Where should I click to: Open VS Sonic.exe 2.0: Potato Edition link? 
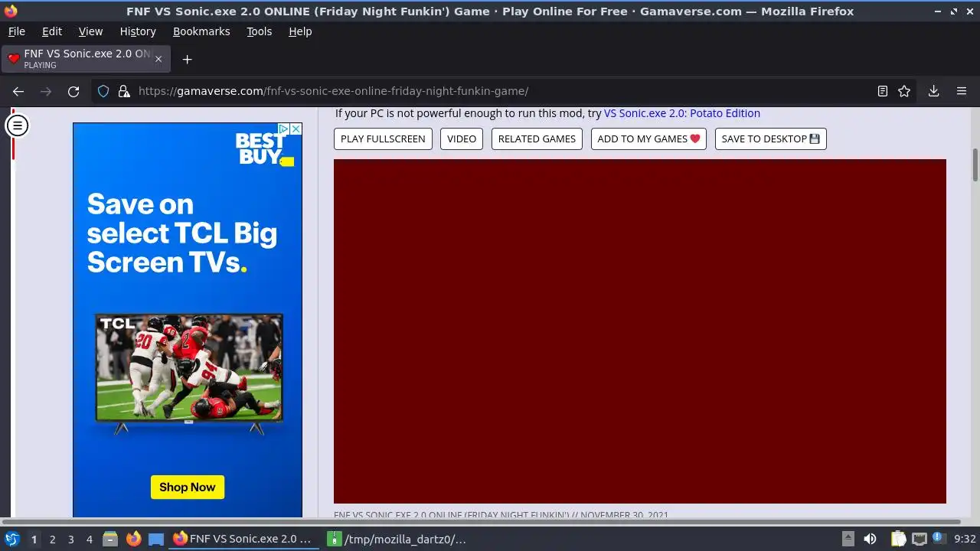pos(682,113)
